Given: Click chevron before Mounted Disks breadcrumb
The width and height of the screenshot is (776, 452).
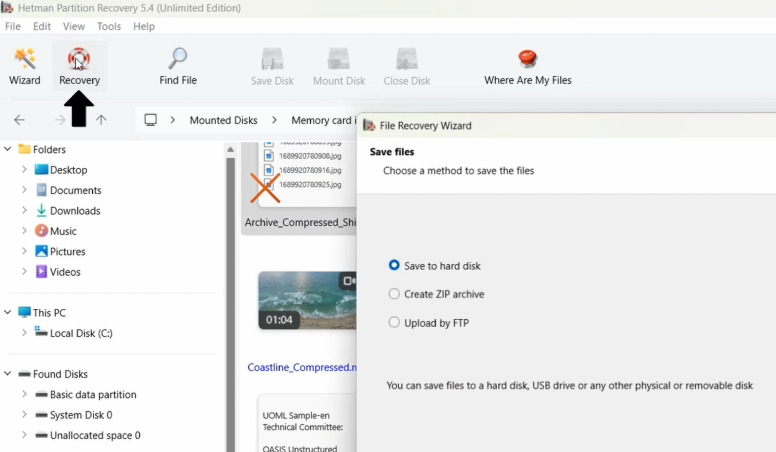Looking at the screenshot, I should tap(173, 120).
